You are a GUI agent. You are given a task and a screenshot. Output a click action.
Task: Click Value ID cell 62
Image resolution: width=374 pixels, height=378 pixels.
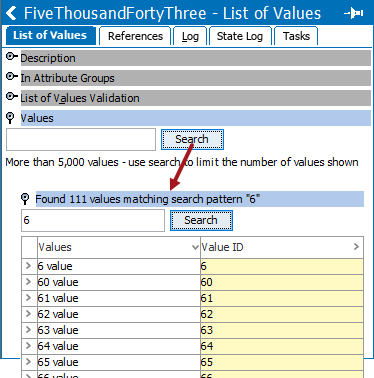282,314
